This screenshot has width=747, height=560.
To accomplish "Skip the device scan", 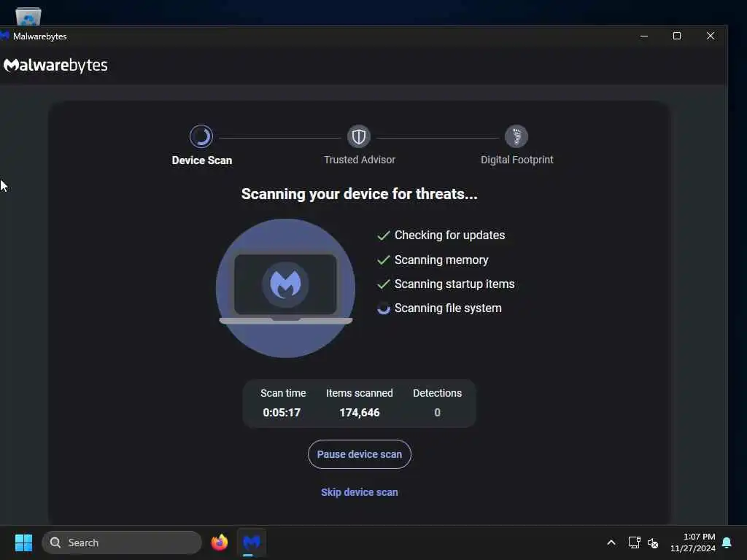I will pos(360,492).
